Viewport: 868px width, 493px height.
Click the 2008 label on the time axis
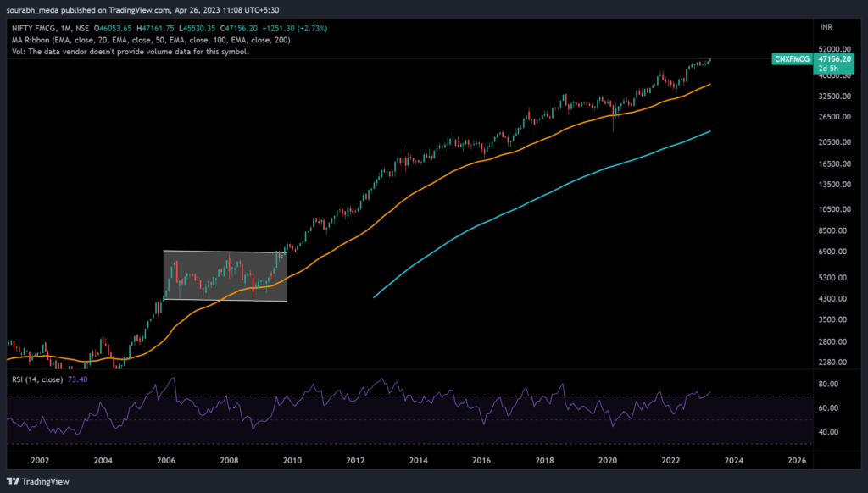point(229,460)
